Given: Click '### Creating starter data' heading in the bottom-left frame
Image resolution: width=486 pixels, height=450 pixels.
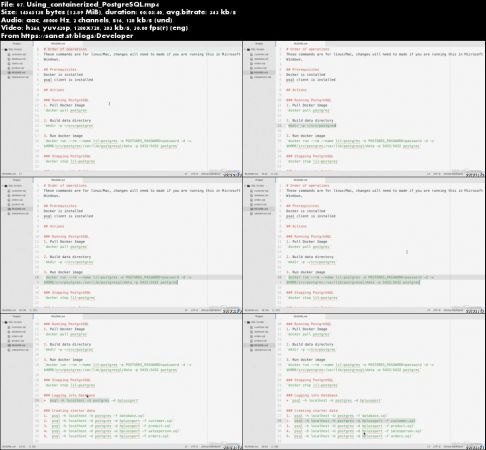Looking at the screenshot, I should [69, 411].
